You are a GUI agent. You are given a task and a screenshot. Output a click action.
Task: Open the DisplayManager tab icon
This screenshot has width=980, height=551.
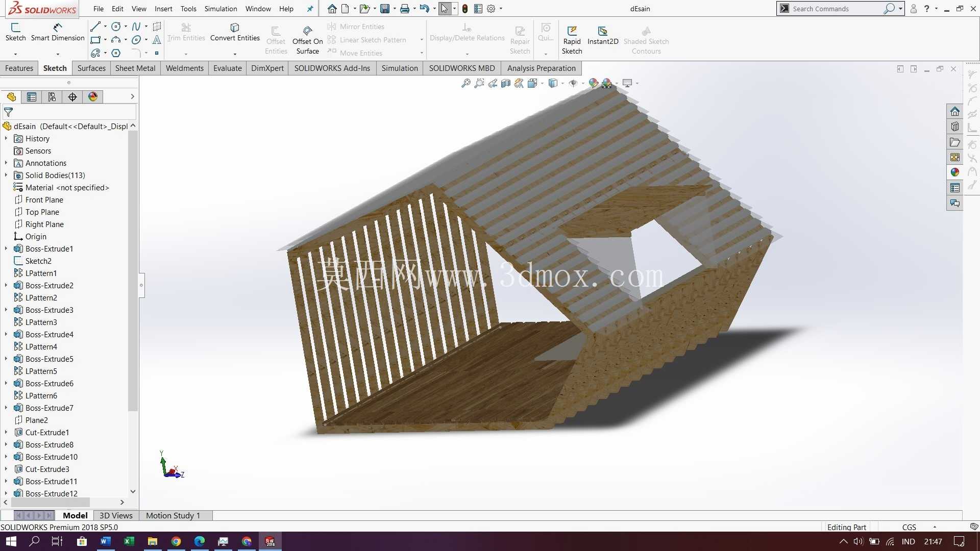93,97
